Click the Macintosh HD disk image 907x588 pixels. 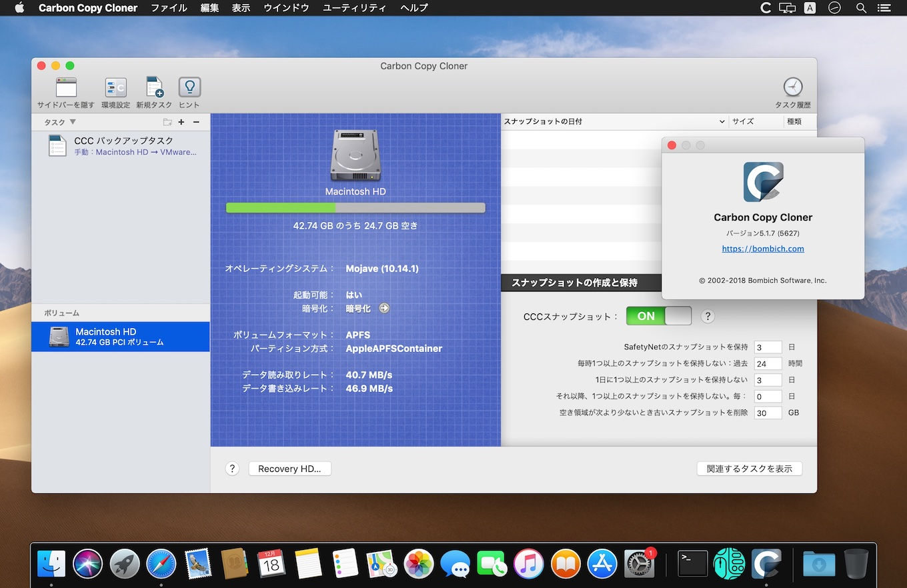[x=355, y=155]
